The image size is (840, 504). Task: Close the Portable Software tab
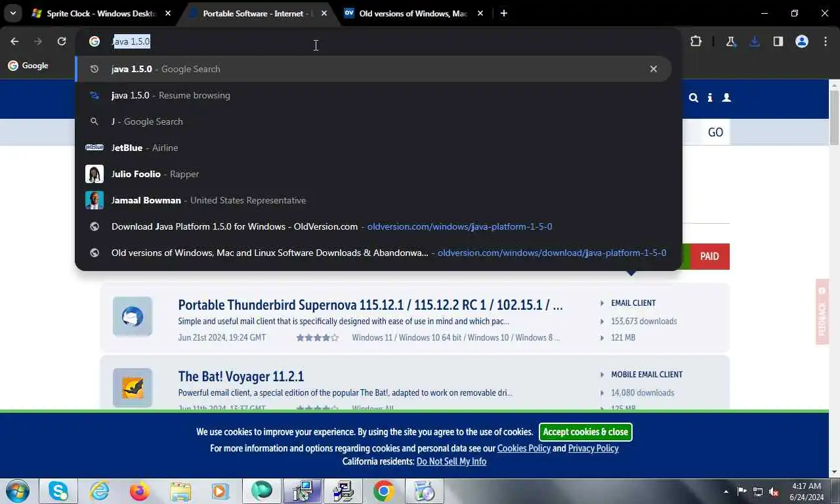coord(324,13)
